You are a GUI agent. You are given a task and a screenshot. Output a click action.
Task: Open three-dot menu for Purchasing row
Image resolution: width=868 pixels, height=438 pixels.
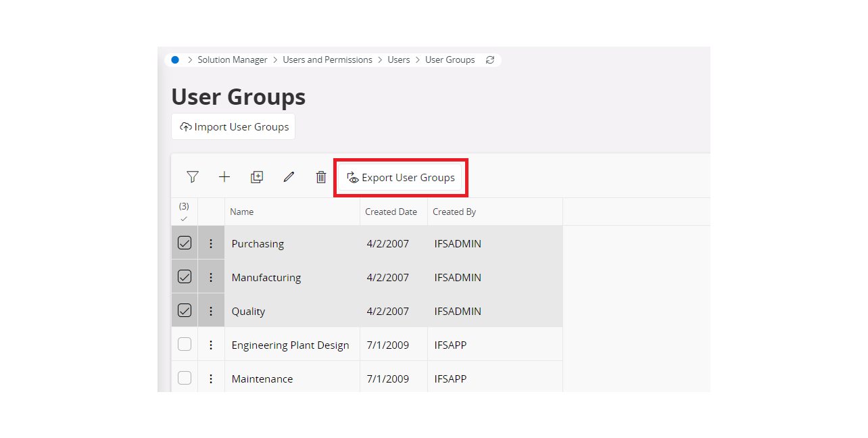pyautogui.click(x=211, y=243)
